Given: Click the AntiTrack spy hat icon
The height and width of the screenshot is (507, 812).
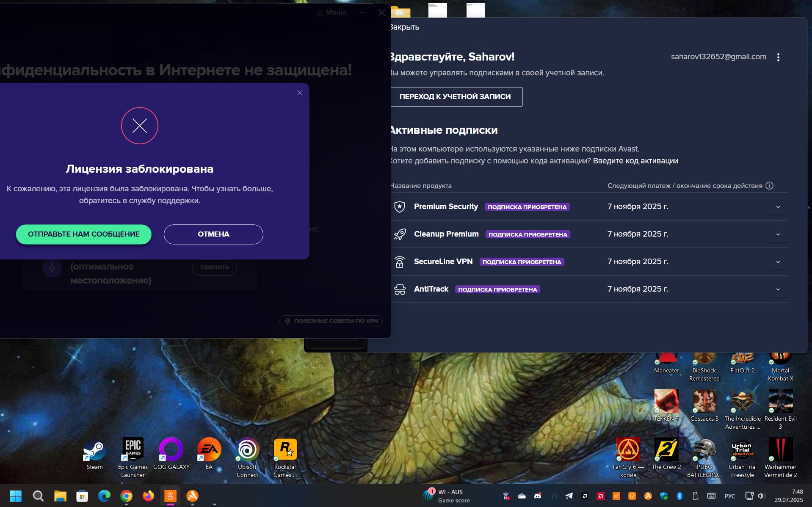Looking at the screenshot, I should 399,289.
